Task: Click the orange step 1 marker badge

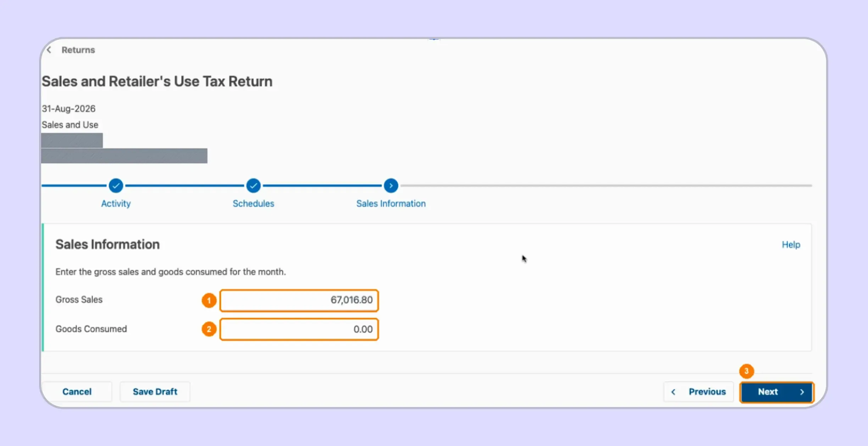Action: 209,301
